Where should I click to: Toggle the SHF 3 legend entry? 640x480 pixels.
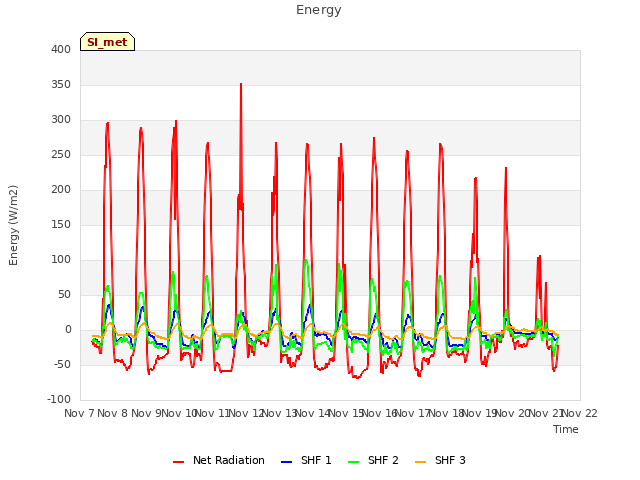[440, 460]
